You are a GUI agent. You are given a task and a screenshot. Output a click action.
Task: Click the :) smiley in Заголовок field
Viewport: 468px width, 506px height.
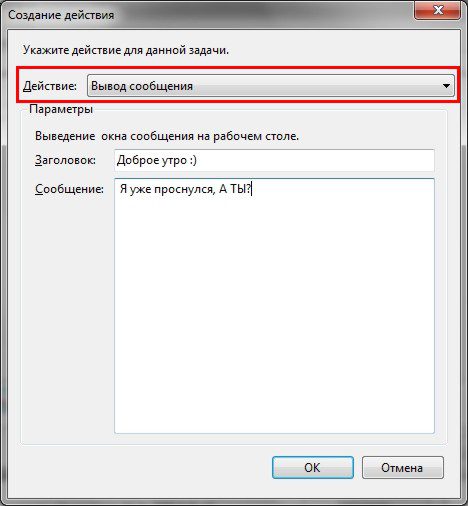193,160
